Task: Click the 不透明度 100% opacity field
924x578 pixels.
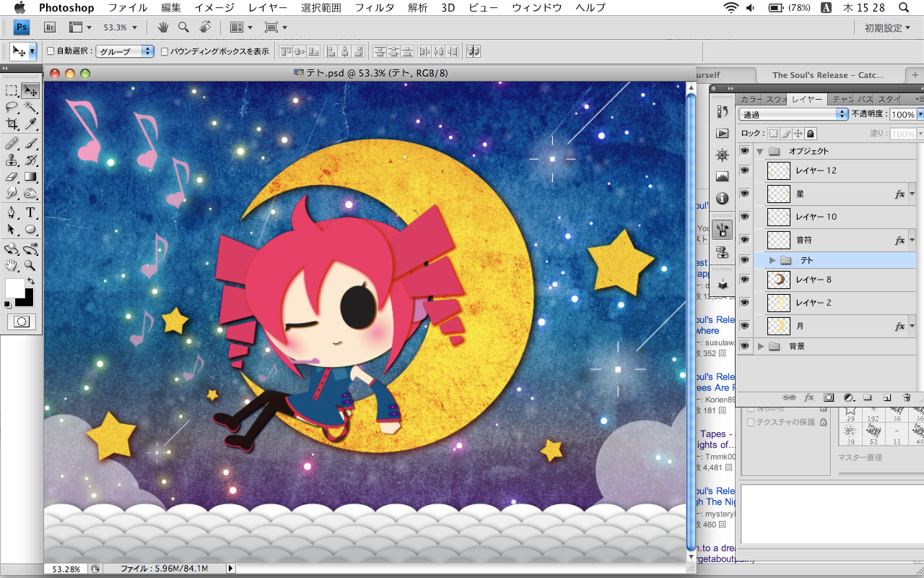Action: (x=902, y=114)
